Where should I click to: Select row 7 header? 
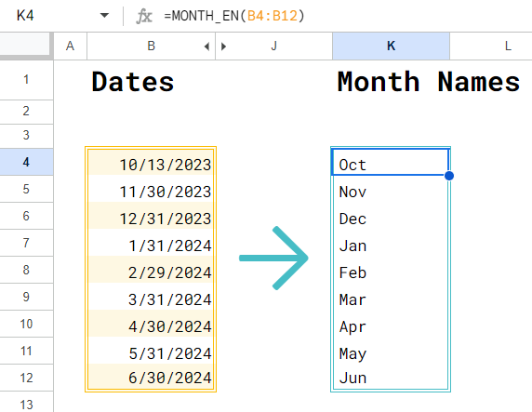click(x=26, y=243)
